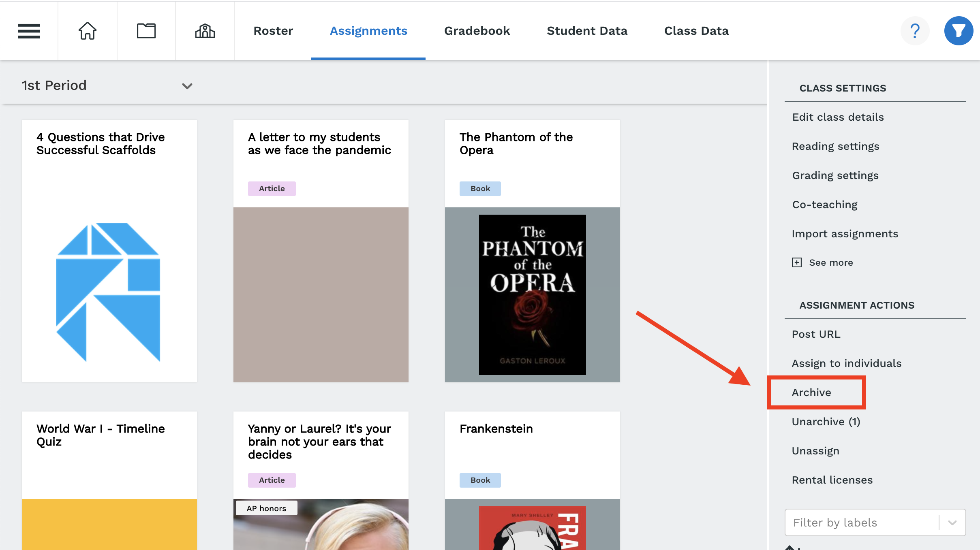Viewport: 980px width, 550px height.
Task: Open the Student Data tab
Action: click(587, 31)
